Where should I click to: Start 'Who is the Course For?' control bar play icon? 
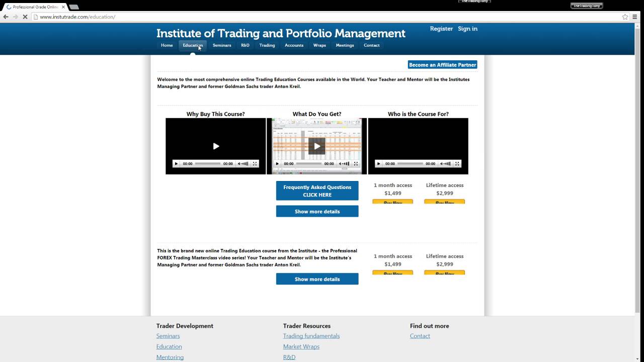click(378, 163)
